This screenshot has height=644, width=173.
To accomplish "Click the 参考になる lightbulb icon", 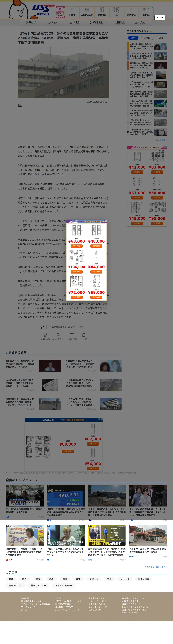I will pos(45,335).
